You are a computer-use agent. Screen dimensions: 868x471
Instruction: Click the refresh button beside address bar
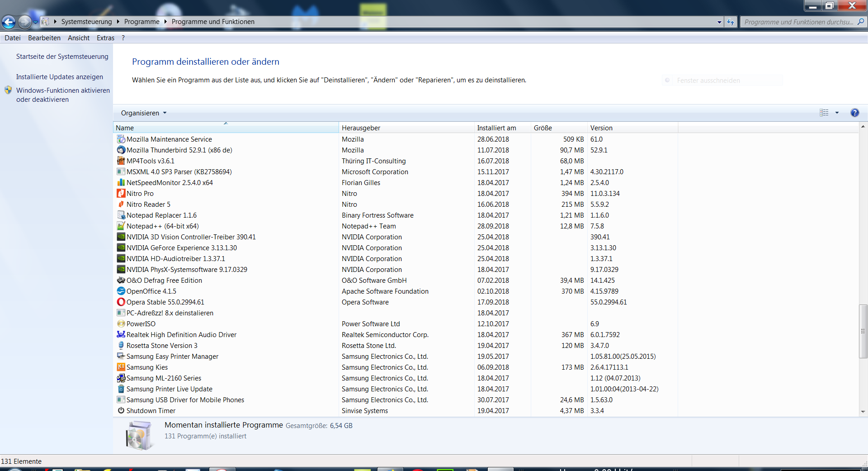[731, 22]
